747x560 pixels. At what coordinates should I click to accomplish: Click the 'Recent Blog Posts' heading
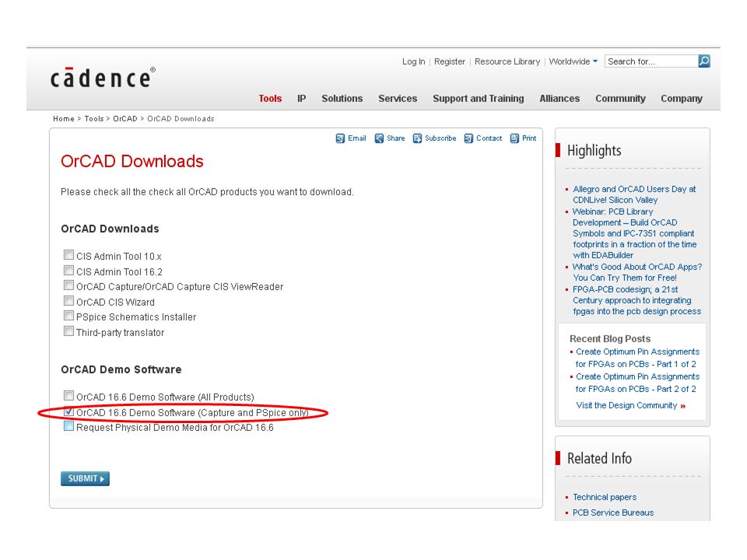pos(610,338)
